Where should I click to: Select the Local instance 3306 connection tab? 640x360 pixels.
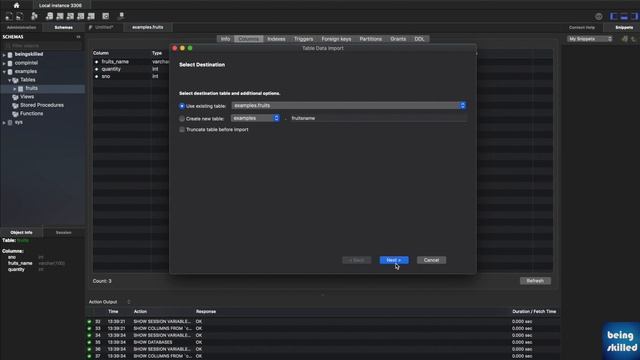click(x=60, y=5)
